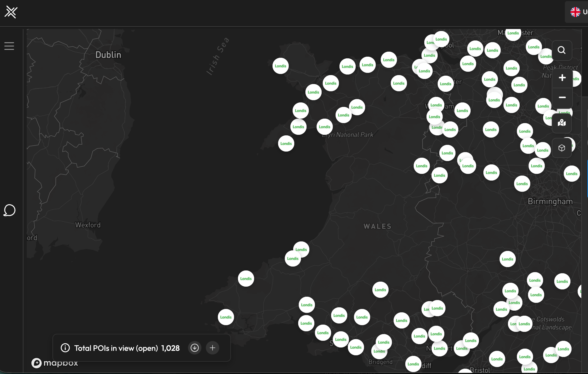
Task: Click the map search magnifier button
Action: pos(562,50)
